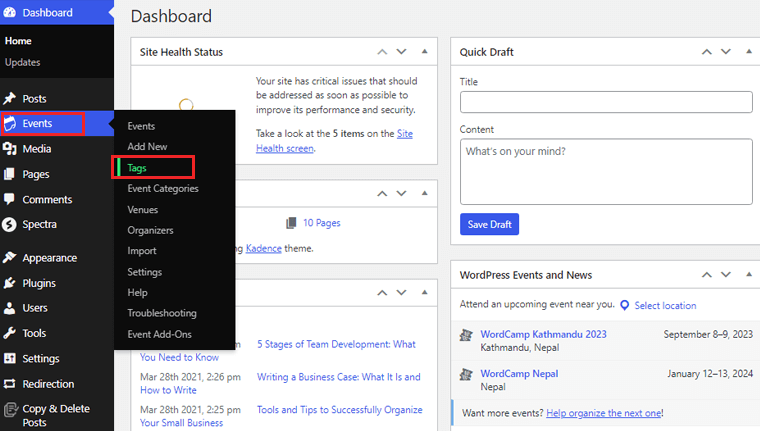Move Site Health Status widget up
Image resolution: width=760 pixels, height=431 pixels.
[x=382, y=52]
